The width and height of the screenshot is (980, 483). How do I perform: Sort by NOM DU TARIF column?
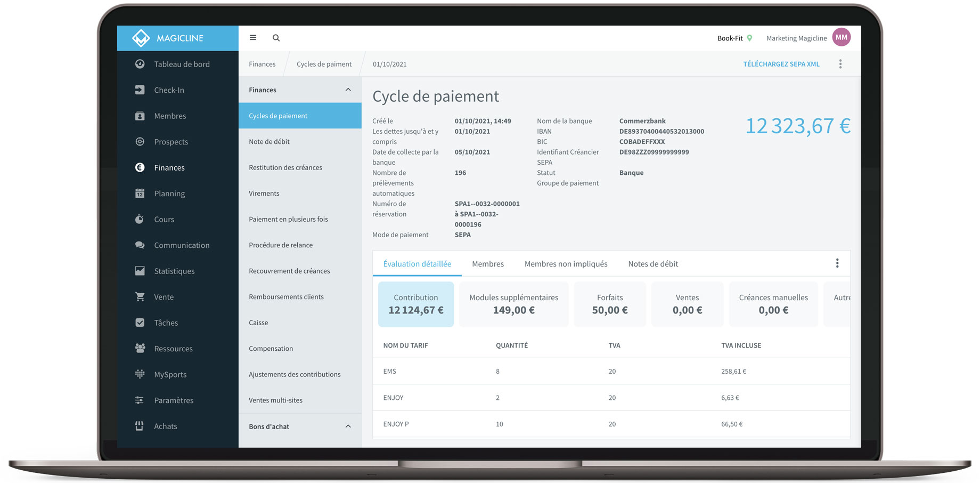point(405,345)
